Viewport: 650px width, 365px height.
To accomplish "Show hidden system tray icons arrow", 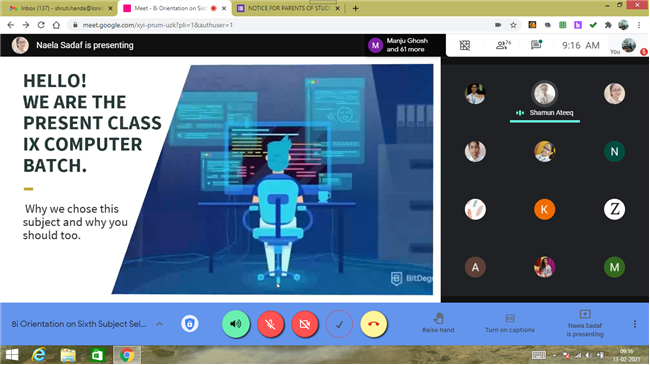I will [554, 355].
